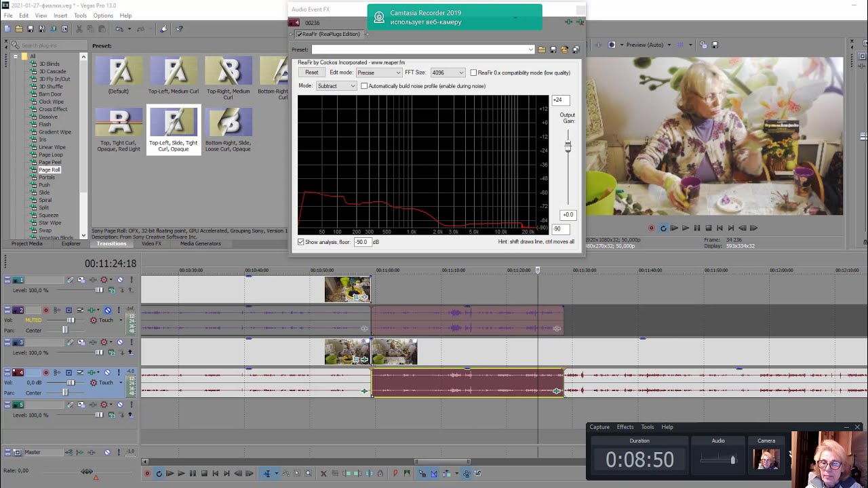
Task: Pause timeline playback
Action: [193, 474]
